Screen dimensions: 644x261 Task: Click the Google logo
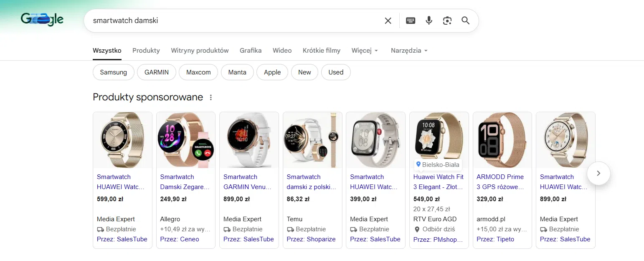pos(42,19)
